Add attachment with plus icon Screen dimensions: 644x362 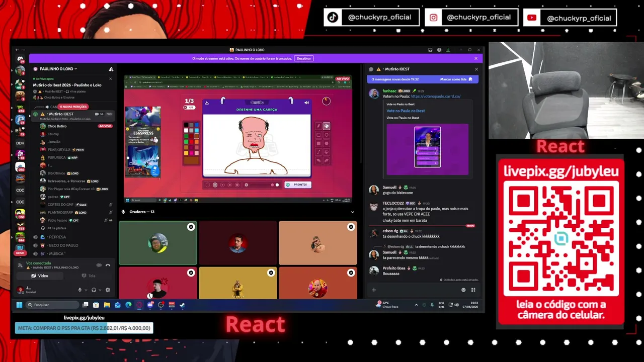click(374, 290)
